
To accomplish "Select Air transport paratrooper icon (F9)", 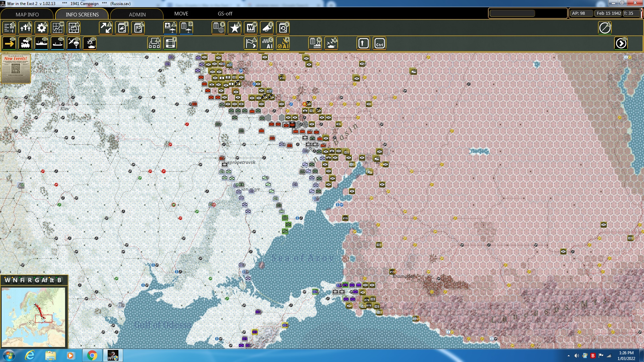I will [x=74, y=43].
